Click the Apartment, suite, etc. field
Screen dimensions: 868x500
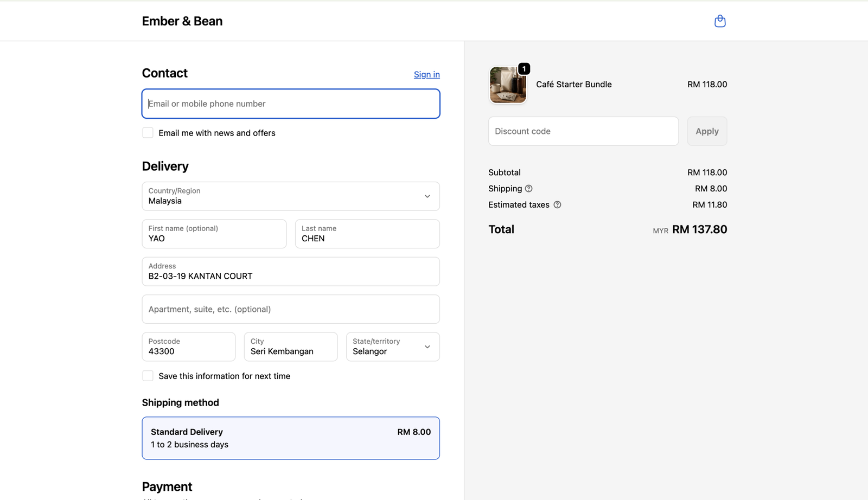coord(291,309)
